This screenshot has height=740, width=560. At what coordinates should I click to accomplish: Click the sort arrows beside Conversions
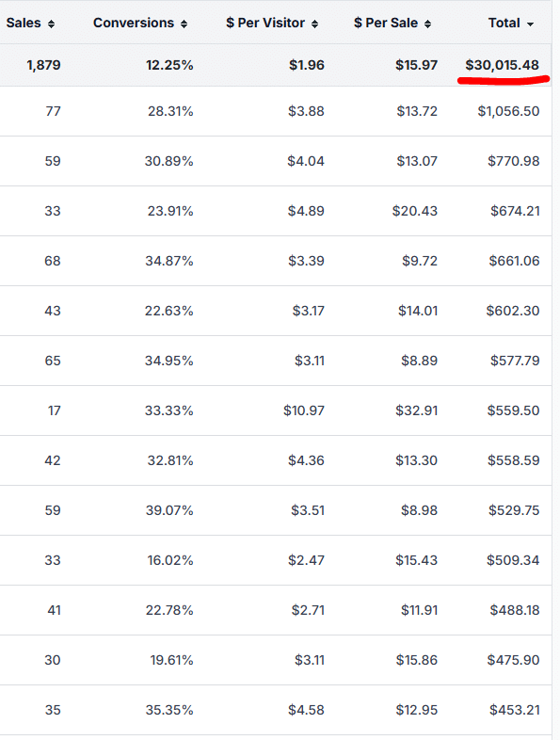coord(184,24)
